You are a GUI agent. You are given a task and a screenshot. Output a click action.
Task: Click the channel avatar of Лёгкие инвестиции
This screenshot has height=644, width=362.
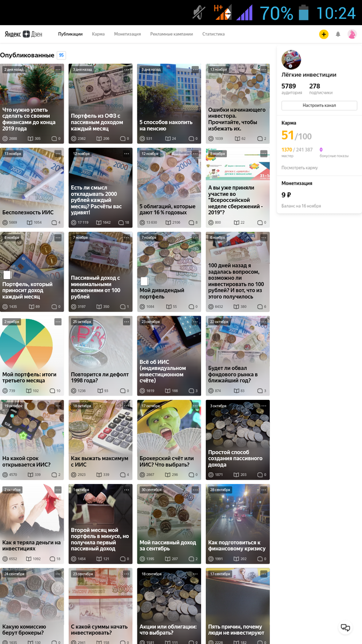tap(291, 60)
